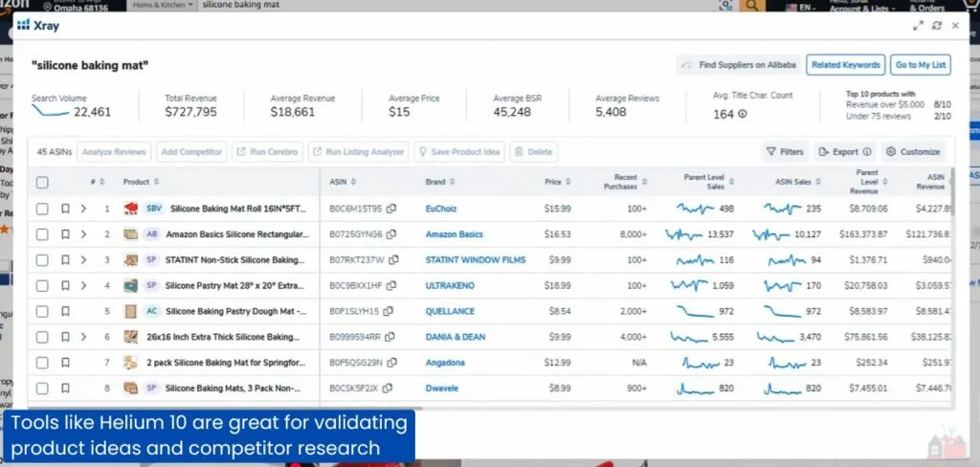Copy ASIN B0F1SLYH15 with copy icon

389,311
